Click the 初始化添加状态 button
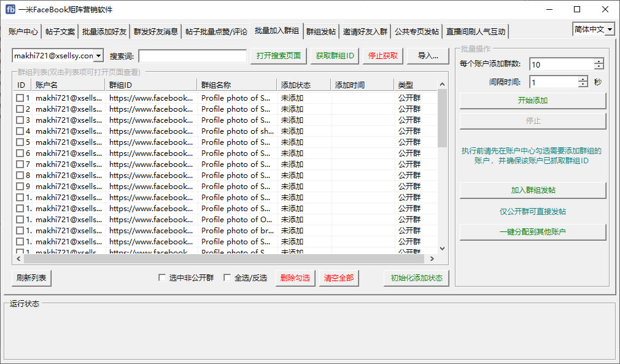Screen dimensions: 620x364 click(x=416, y=278)
